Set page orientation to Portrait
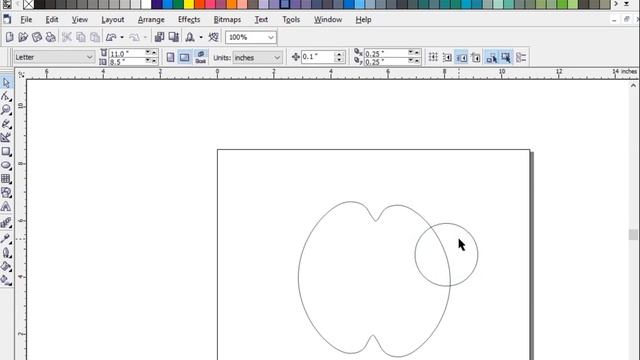 [170, 57]
